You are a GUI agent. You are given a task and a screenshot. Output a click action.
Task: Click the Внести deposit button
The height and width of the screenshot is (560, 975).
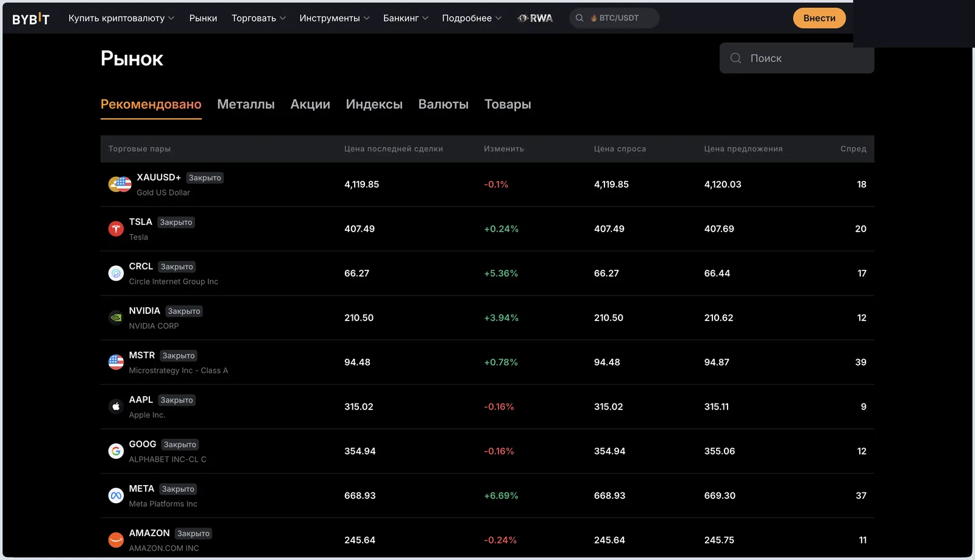(819, 18)
